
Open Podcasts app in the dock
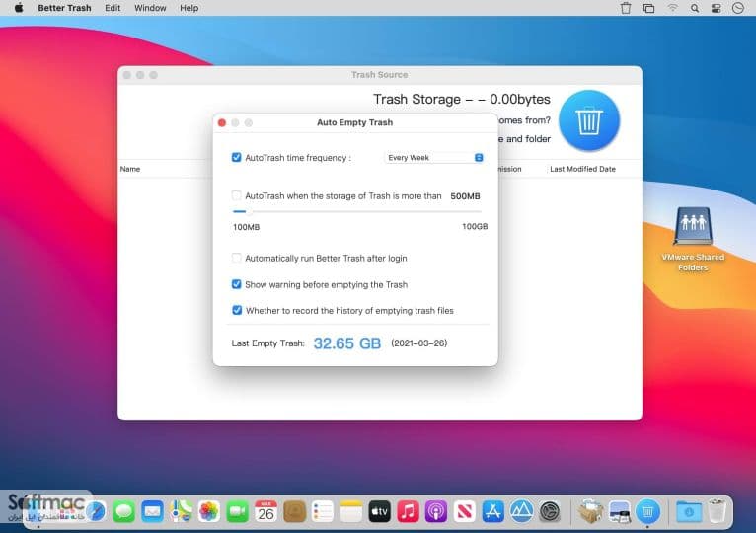[x=436, y=511]
